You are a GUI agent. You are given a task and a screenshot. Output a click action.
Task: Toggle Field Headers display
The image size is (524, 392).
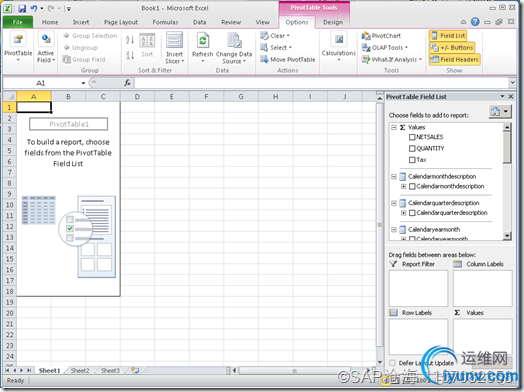click(454, 59)
